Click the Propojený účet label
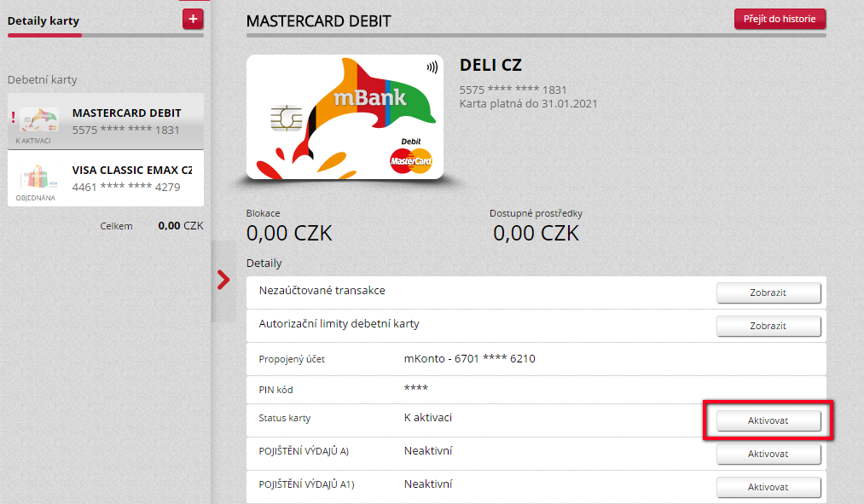This screenshot has width=864, height=504. click(x=292, y=359)
